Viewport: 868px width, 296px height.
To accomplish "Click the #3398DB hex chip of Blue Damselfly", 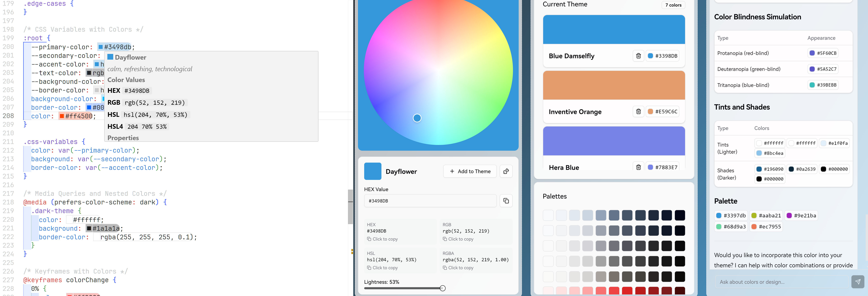I will click(662, 56).
